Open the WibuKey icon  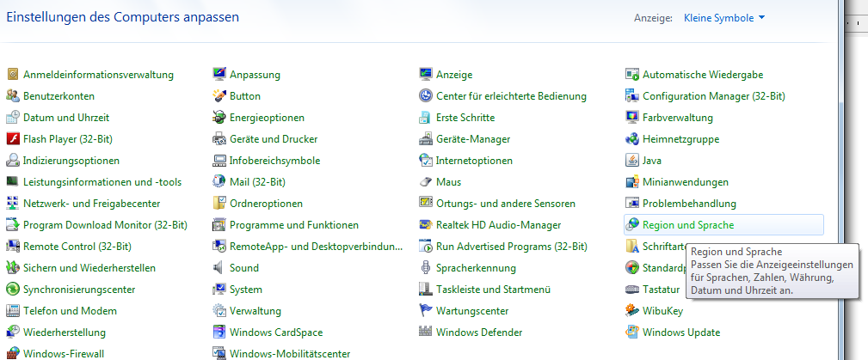[632, 311]
